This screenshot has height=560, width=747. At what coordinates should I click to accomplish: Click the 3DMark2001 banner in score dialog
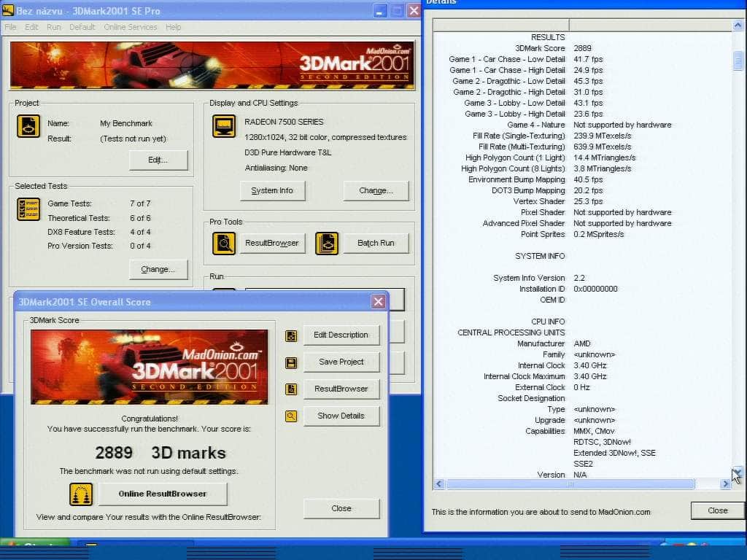pyautogui.click(x=149, y=367)
